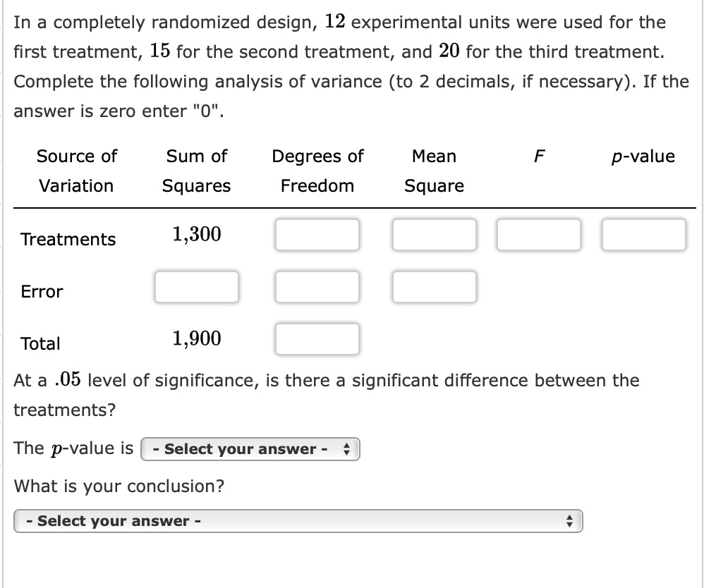The width and height of the screenshot is (704, 588).
Task: Click the Total degrees of freedom input field
Action: [317, 339]
